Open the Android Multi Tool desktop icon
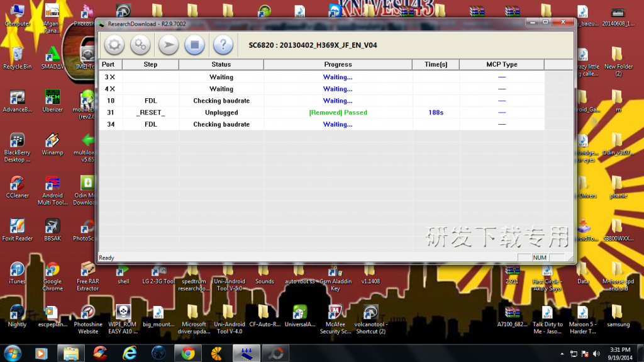The width and height of the screenshot is (644, 362). pos(53,191)
